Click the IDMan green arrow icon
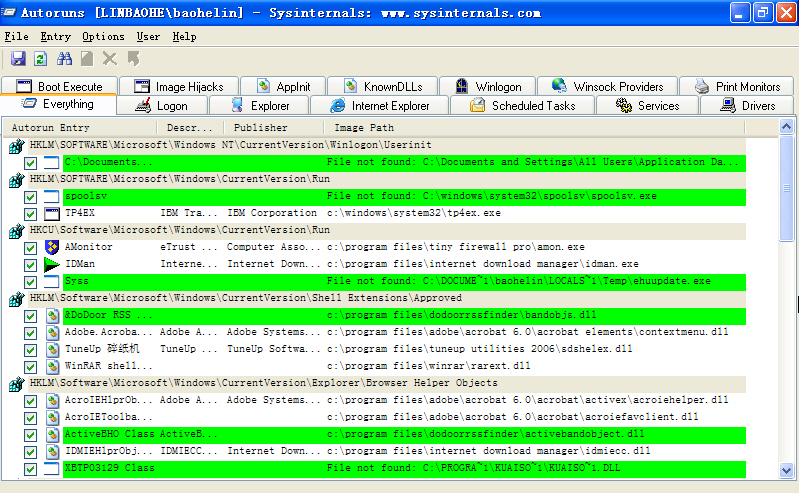Image resolution: width=799 pixels, height=493 pixels. pos(51,264)
